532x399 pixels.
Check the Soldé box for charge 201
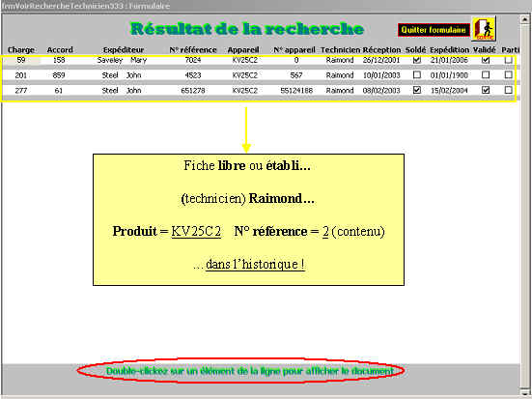(x=417, y=74)
